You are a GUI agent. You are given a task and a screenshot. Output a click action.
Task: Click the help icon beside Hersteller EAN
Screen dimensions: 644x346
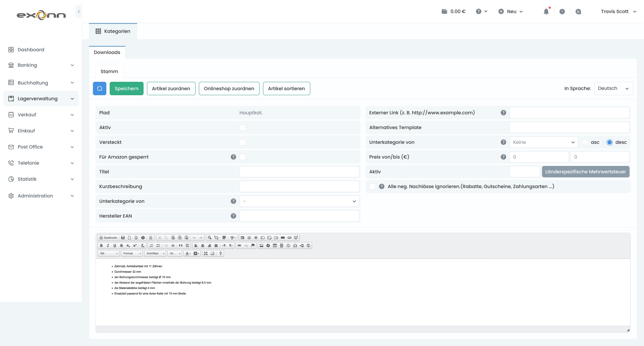tap(233, 216)
